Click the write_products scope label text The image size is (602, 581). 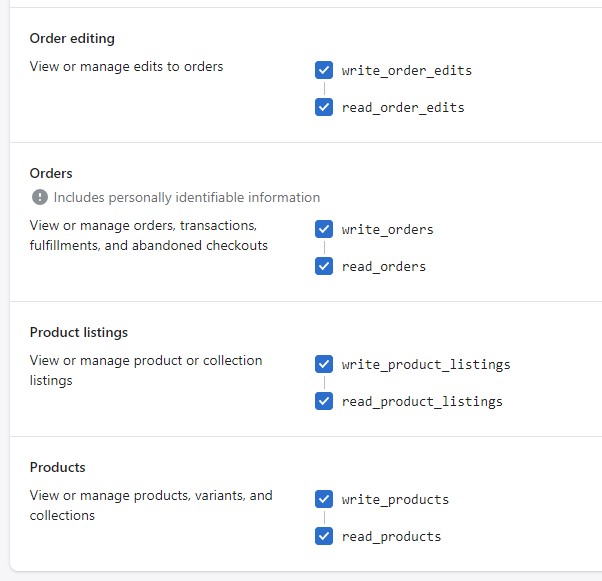click(x=395, y=500)
